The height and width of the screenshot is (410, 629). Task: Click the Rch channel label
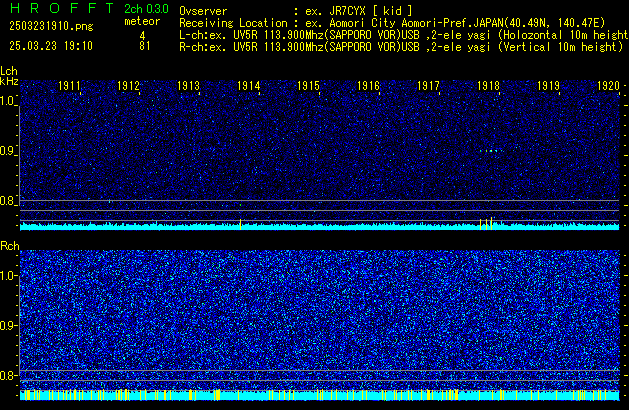tap(10, 246)
